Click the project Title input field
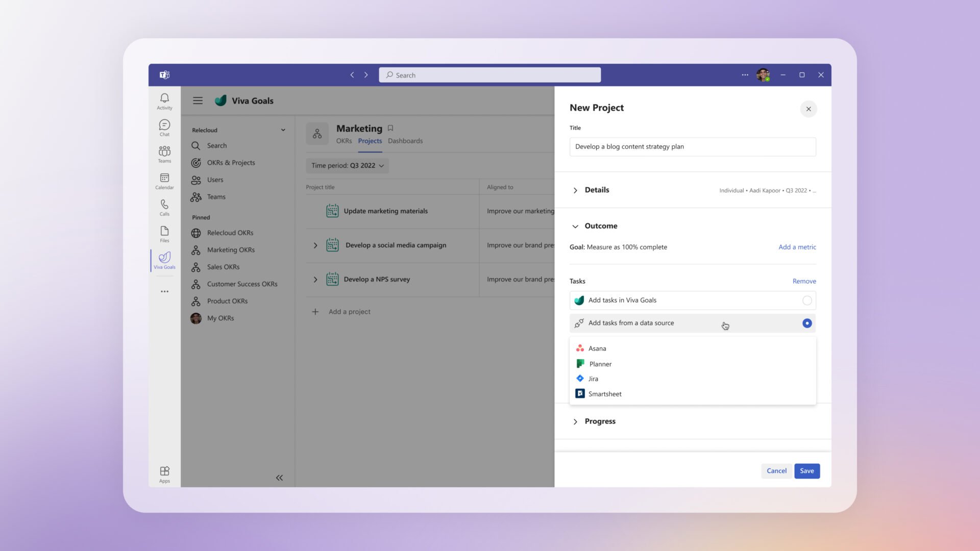 [x=693, y=146]
